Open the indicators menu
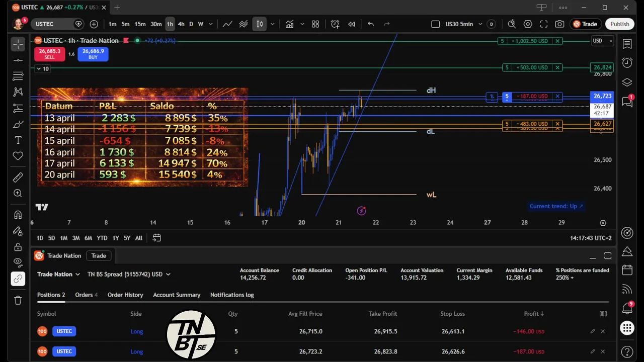This screenshot has width=644, height=362. (x=289, y=24)
